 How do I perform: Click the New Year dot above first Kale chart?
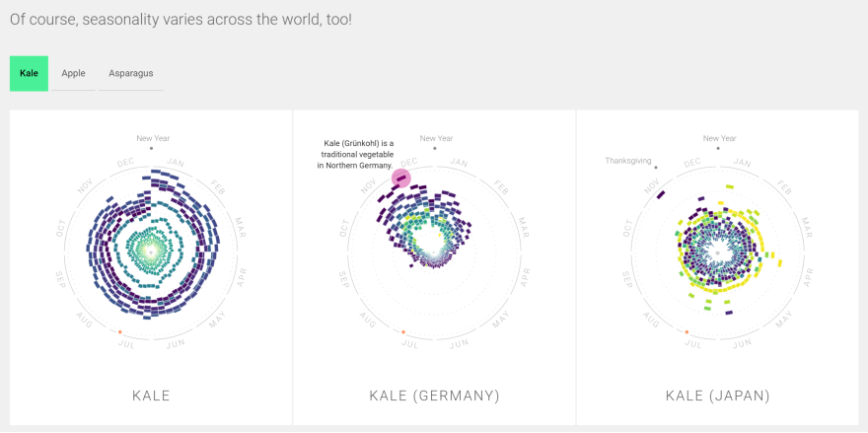(151, 149)
